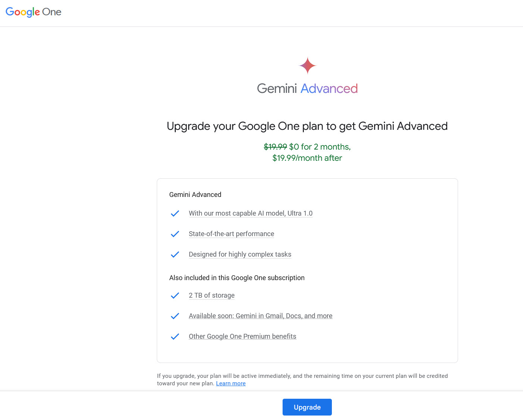
Task: Click the checkmark beside Premium benefits
Action: point(175,336)
